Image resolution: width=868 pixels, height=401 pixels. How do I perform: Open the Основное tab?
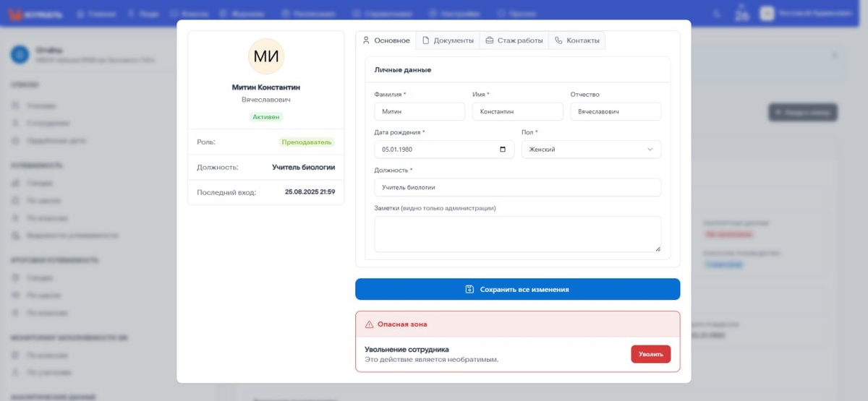386,40
